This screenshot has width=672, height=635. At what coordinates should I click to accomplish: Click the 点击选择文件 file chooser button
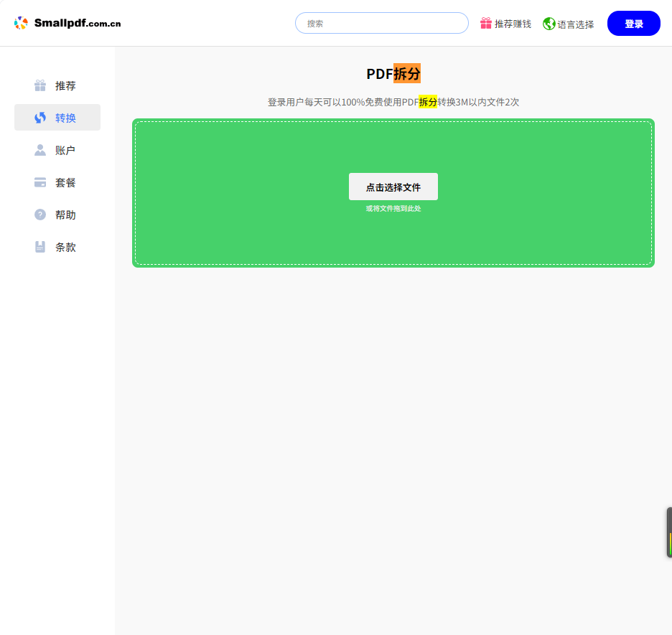point(393,187)
